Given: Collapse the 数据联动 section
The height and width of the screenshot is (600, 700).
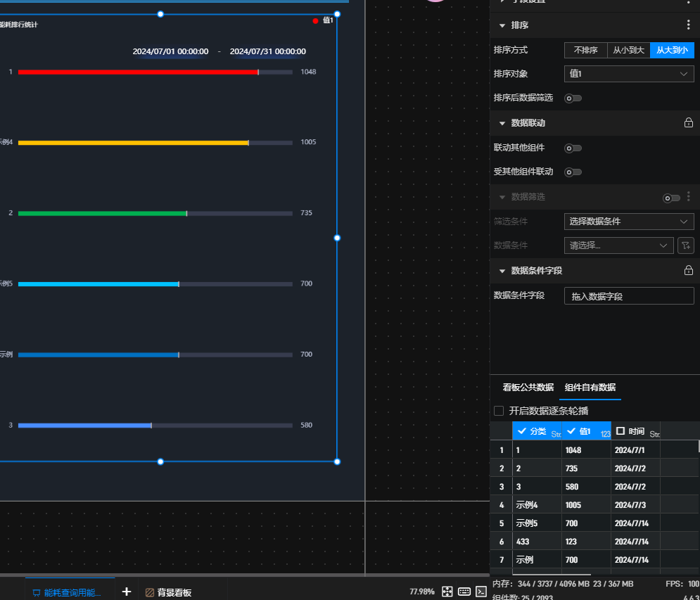Looking at the screenshot, I should [x=502, y=123].
